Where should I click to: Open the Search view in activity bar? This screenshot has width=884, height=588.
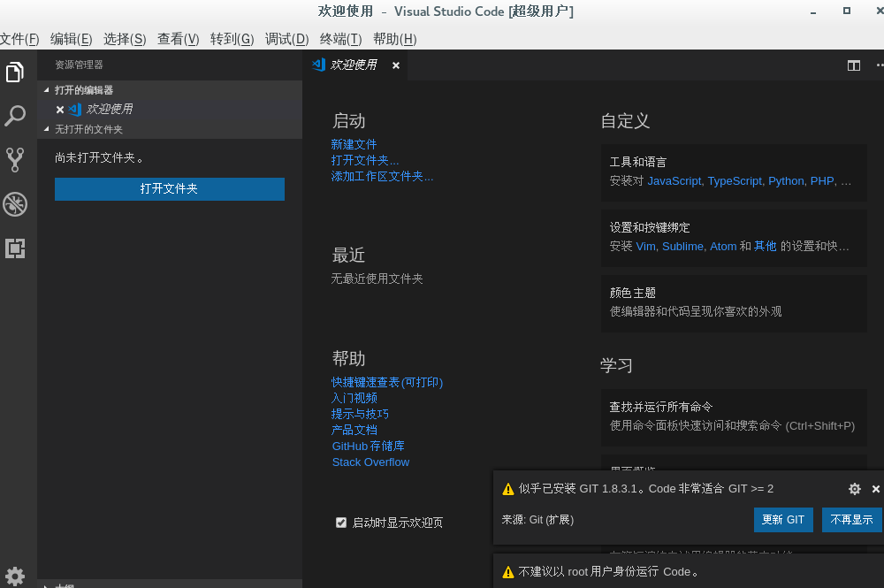(x=15, y=116)
